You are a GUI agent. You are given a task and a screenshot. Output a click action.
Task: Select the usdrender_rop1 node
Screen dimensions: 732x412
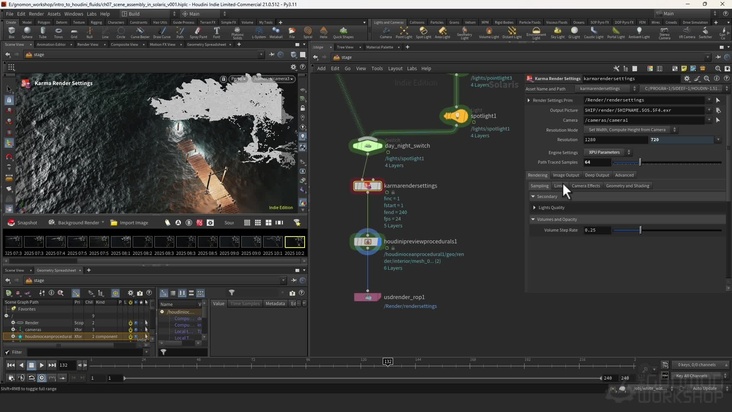(367, 297)
